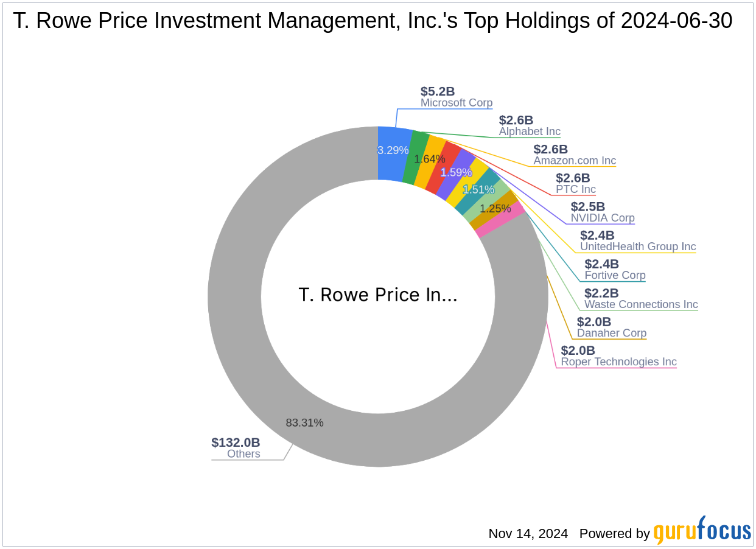Screen dimensions: 756x549
Task: Click the UnitedHealth Group Inc label
Action: [x=638, y=247]
